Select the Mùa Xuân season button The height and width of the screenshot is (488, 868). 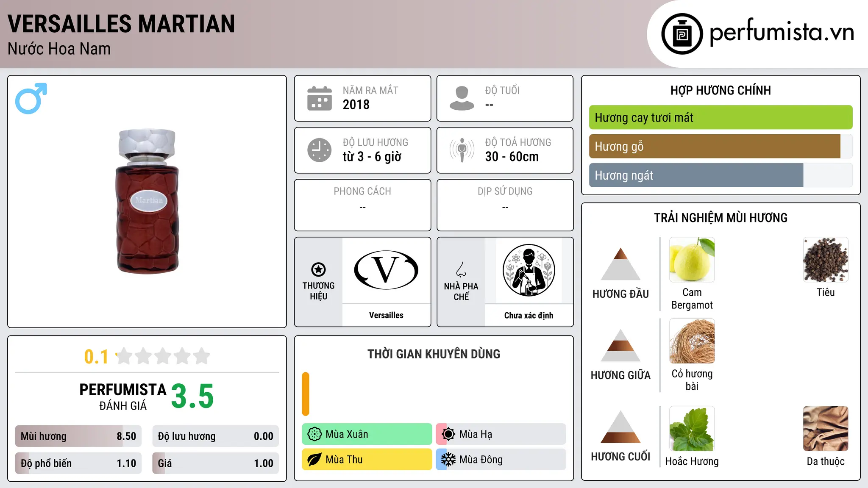[x=367, y=434]
